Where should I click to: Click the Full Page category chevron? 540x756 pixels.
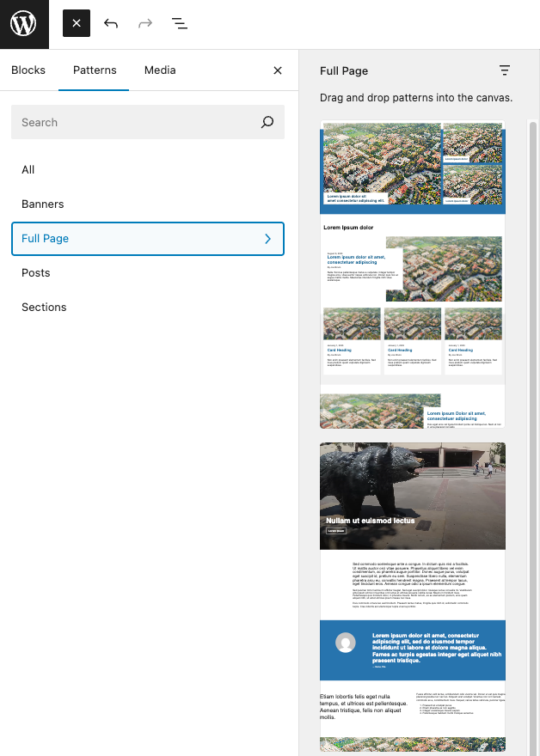(267, 239)
